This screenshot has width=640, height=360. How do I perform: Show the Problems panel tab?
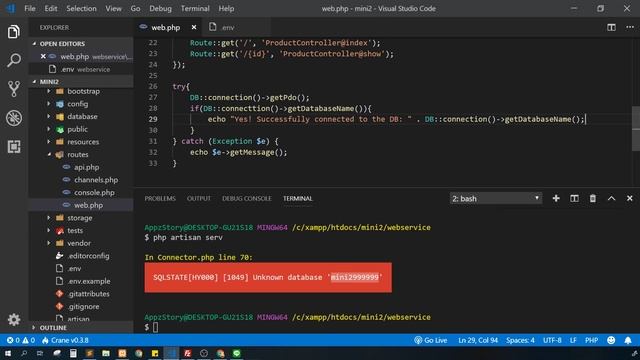[160, 198]
